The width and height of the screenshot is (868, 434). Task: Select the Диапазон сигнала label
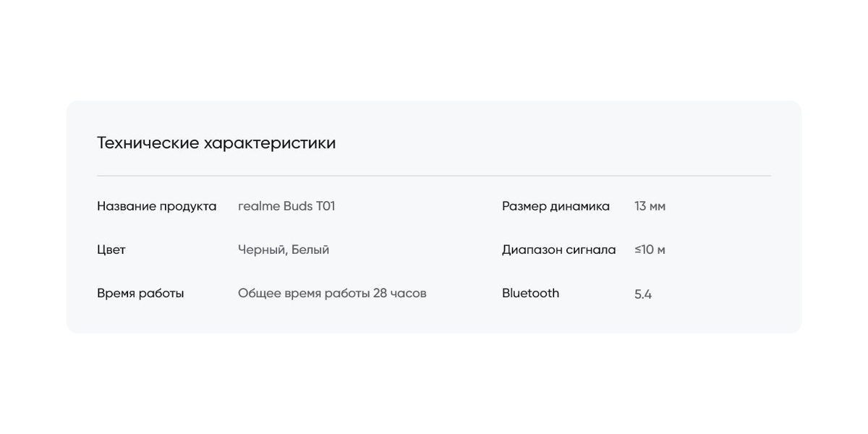558,250
